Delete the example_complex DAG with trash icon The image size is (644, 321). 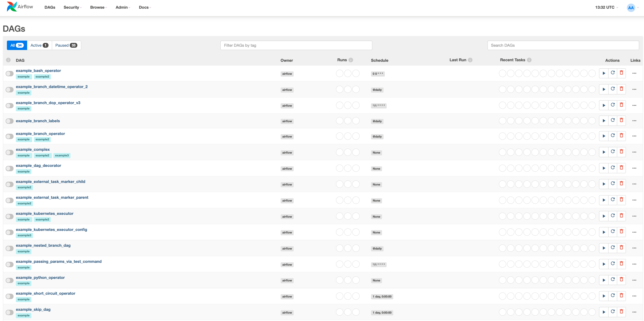[621, 152]
